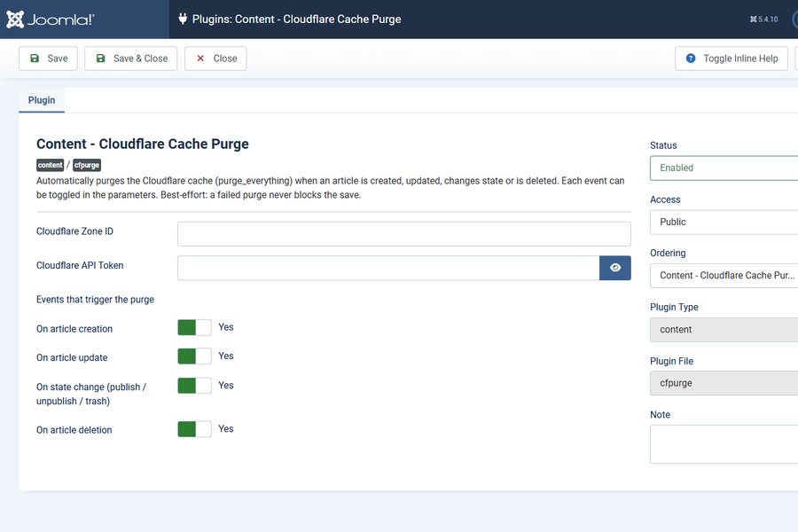Image resolution: width=798 pixels, height=532 pixels.
Task: Click the 'Events that trigger the purge' label
Action: click(x=95, y=300)
